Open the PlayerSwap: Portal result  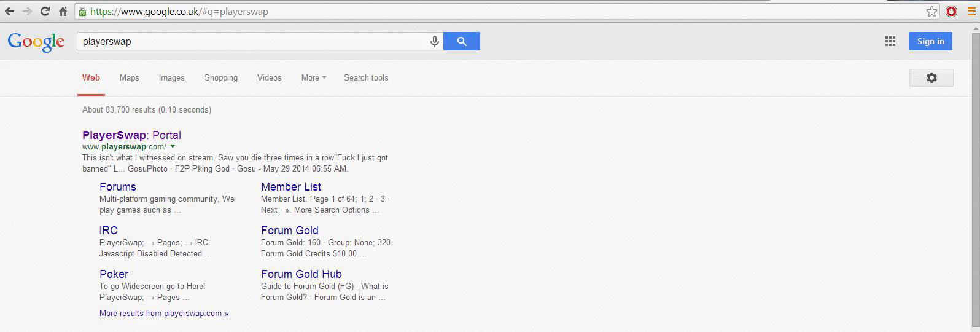(131, 135)
